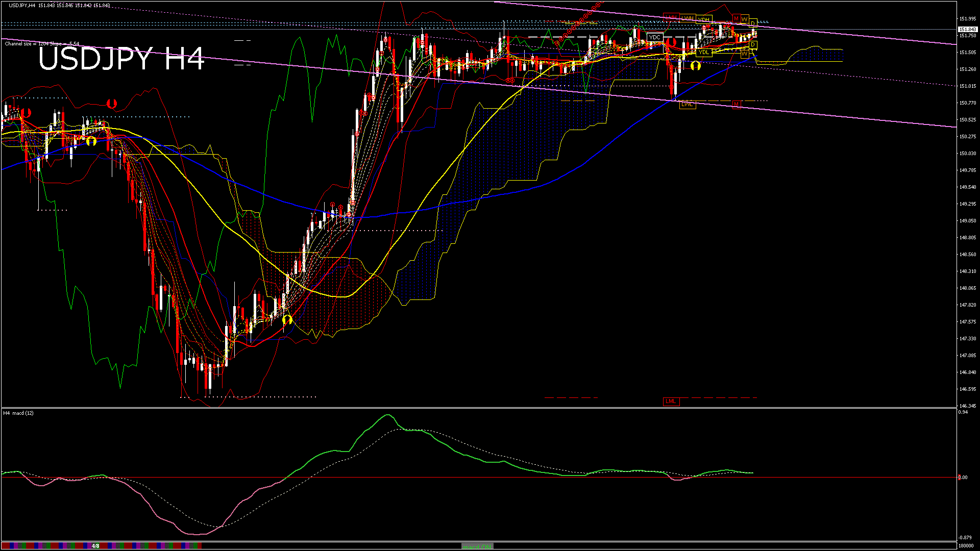Click the YDC yesterday close label

654,37
